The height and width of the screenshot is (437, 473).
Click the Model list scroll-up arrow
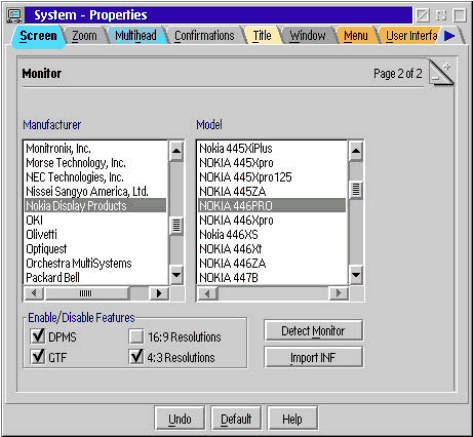coord(356,151)
